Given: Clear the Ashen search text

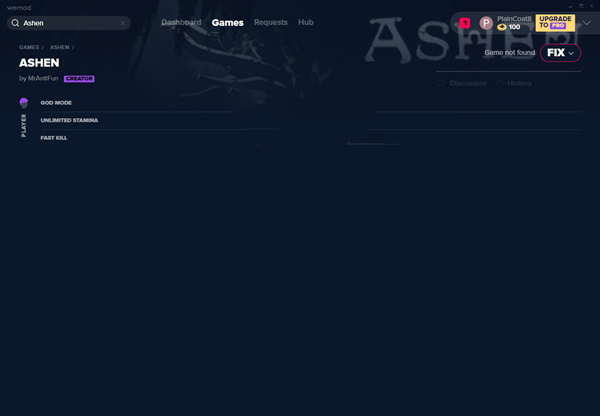Looking at the screenshot, I should point(123,23).
